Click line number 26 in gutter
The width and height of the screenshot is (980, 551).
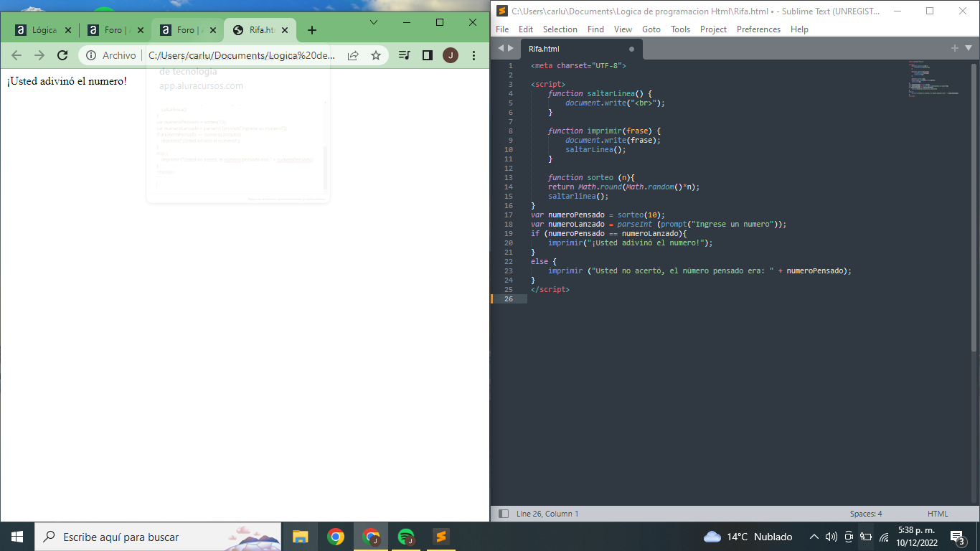(509, 298)
